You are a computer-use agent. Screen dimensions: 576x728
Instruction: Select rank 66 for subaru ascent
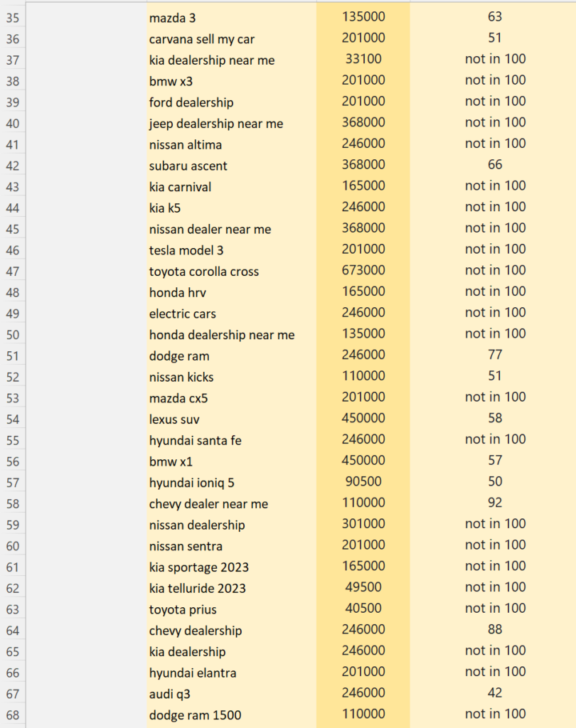(495, 164)
